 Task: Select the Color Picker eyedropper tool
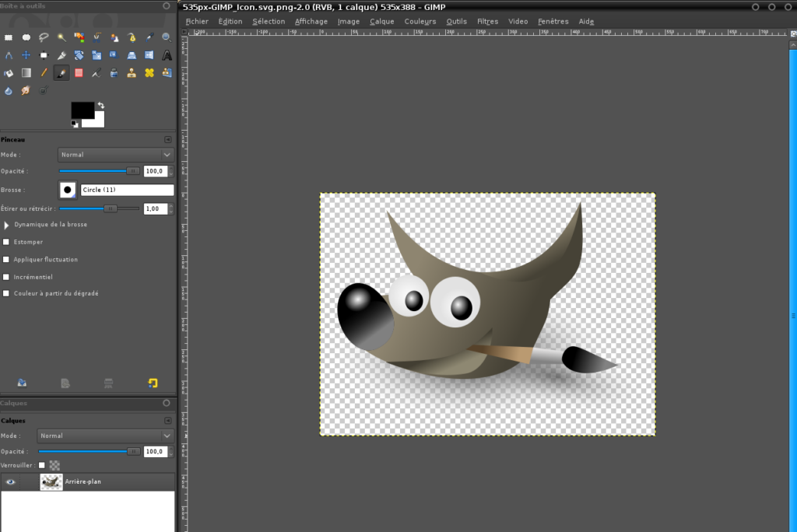click(x=149, y=37)
